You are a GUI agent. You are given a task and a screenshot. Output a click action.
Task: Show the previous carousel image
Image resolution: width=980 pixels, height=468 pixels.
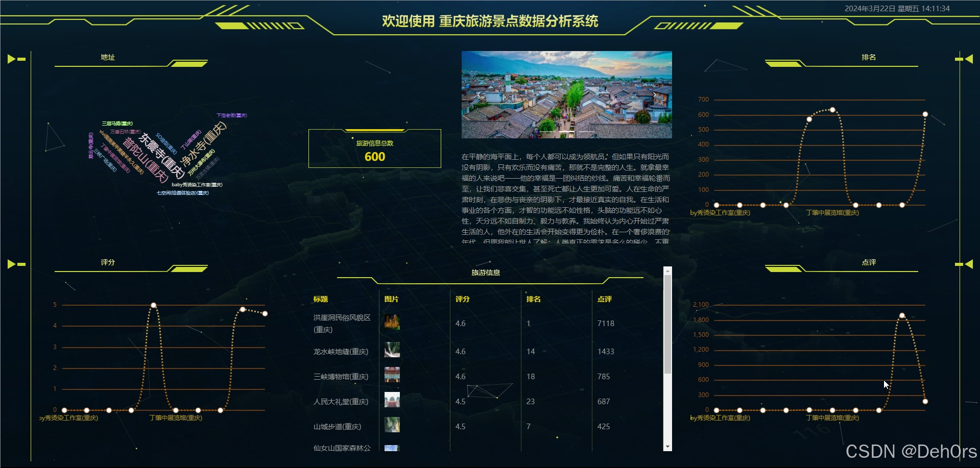coord(479,94)
